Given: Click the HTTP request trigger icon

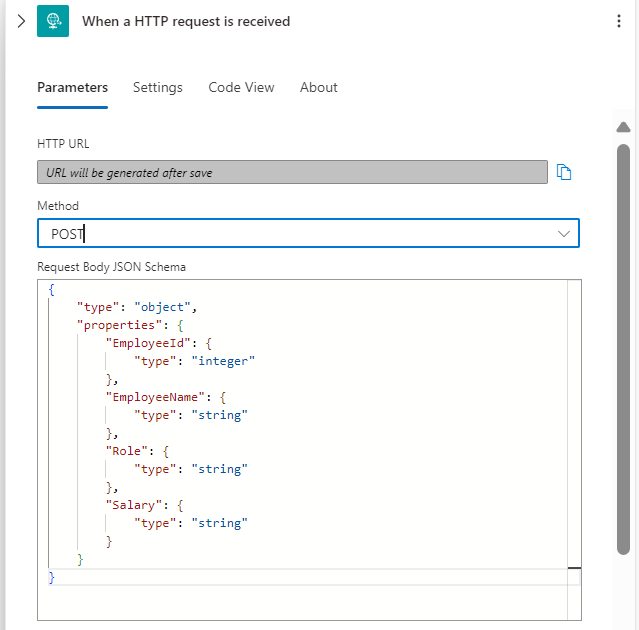Looking at the screenshot, I should click(53, 21).
